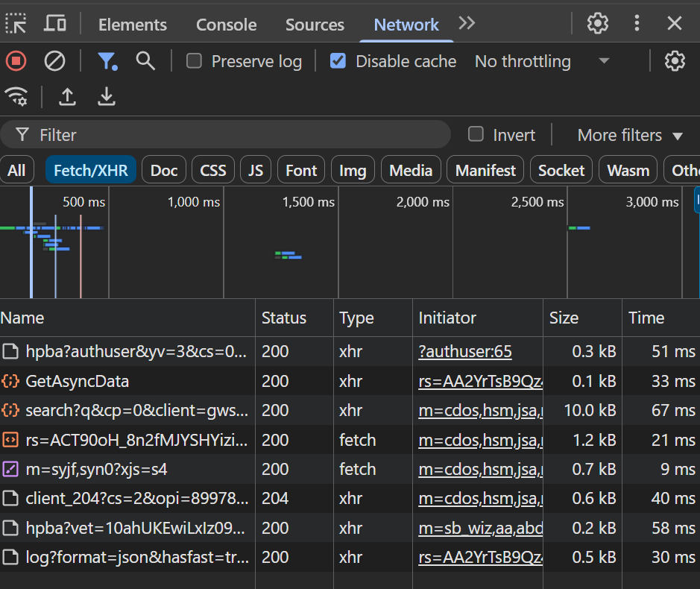Activate the inspect element picker icon
The height and width of the screenshot is (589, 700).
(16, 24)
